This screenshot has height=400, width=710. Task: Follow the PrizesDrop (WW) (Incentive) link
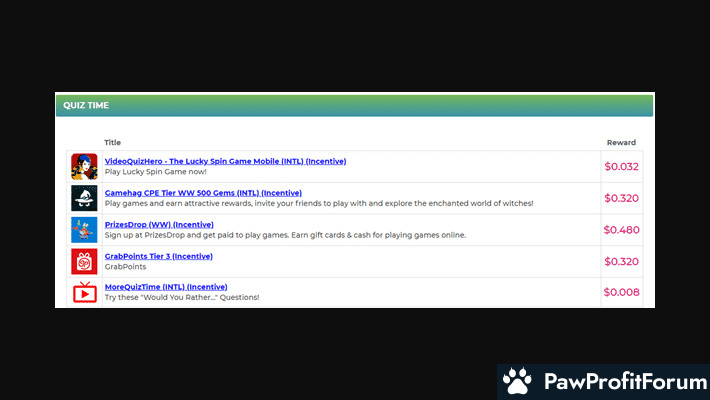[x=159, y=224]
